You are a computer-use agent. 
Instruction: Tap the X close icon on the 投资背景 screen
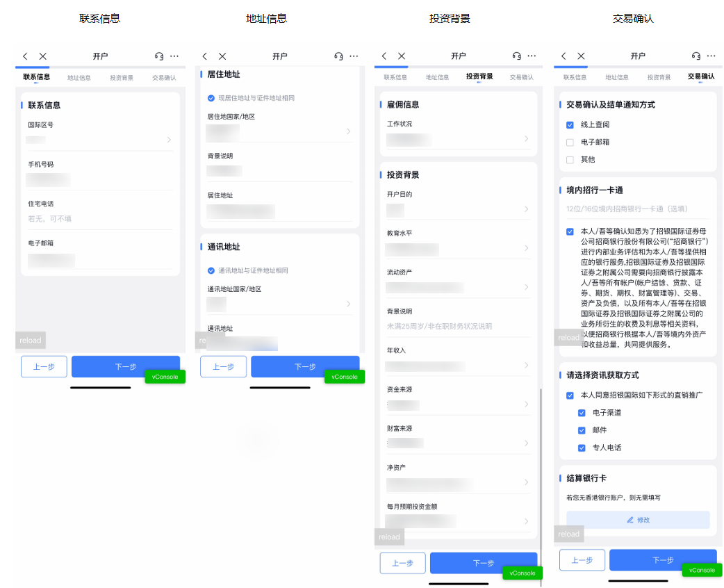click(402, 56)
